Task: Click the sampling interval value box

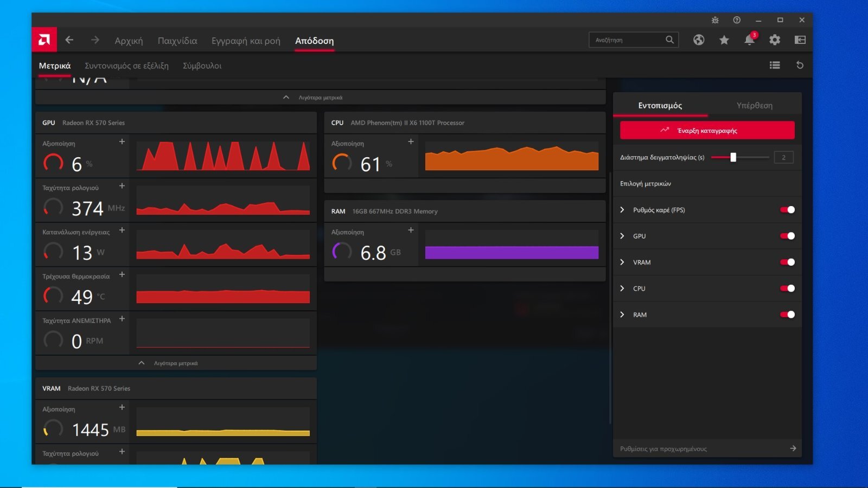Action: (x=783, y=157)
